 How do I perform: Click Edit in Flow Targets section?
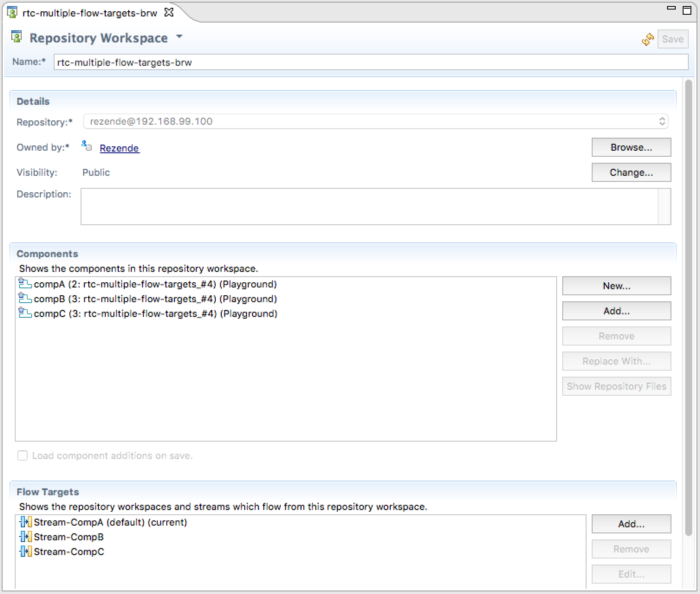click(631, 574)
